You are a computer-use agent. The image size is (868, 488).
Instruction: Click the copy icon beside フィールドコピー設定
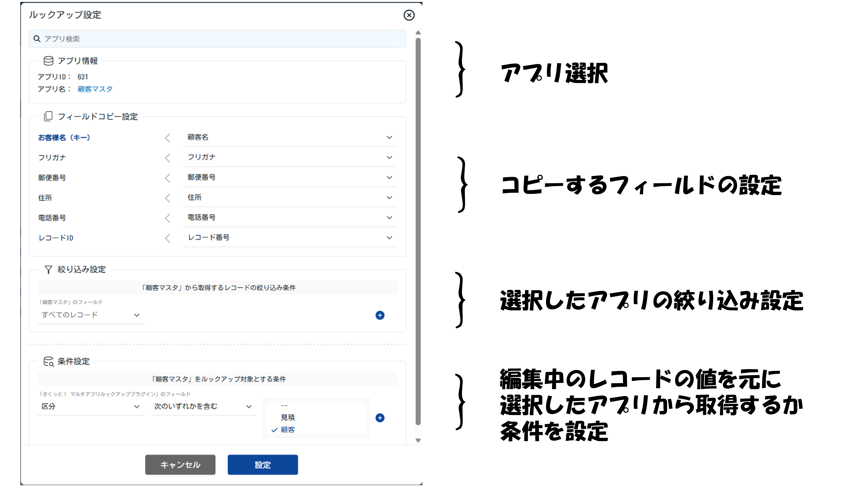click(48, 116)
